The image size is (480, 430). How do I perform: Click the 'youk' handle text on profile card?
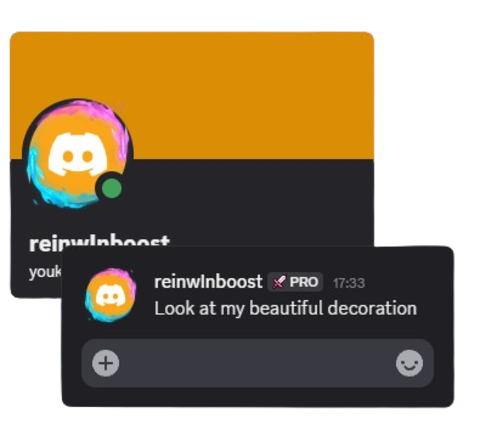click(45, 272)
